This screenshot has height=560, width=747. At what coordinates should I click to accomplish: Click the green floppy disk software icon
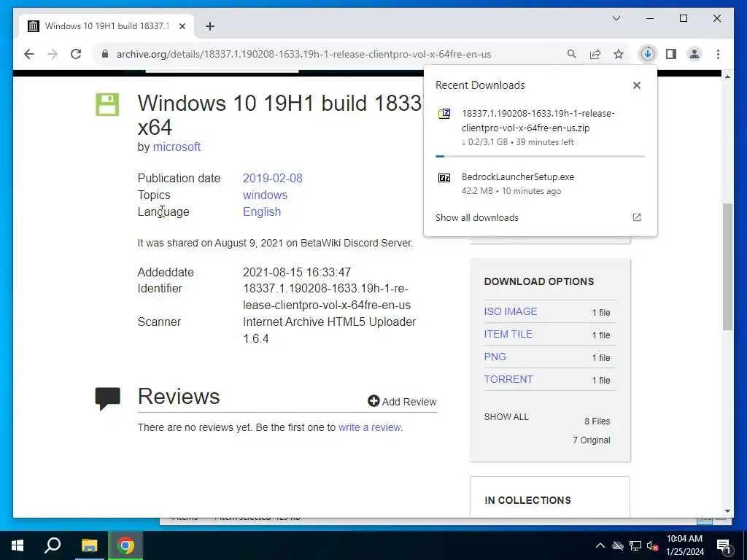[x=108, y=104]
